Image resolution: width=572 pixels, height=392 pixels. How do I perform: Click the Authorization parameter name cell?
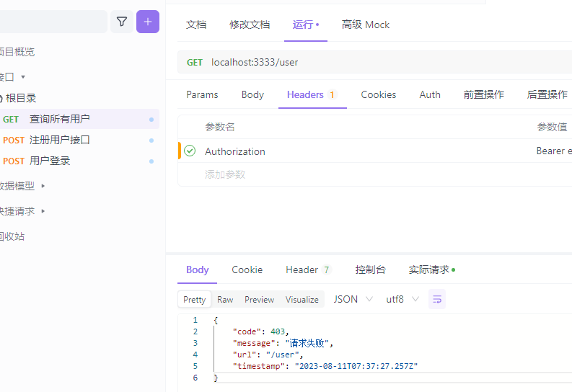(x=235, y=151)
